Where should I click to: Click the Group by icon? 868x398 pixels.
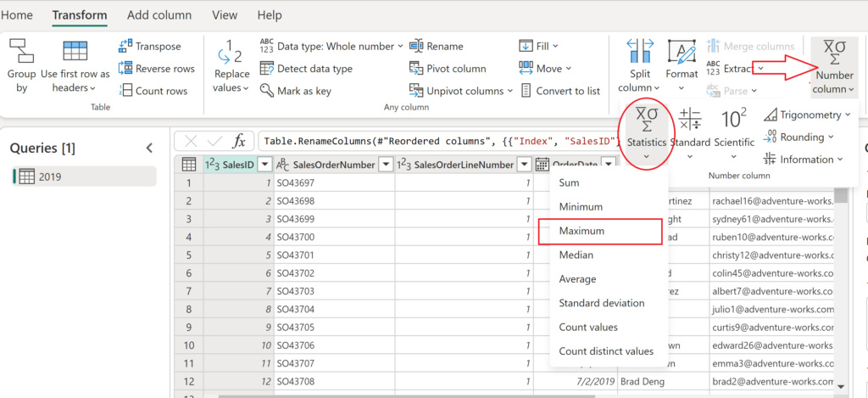pos(21,51)
